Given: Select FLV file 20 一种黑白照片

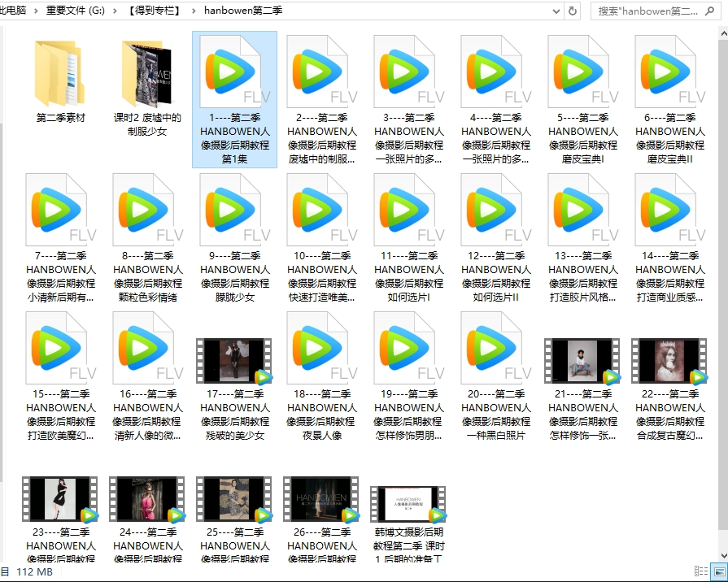Looking at the screenshot, I should coord(495,351).
